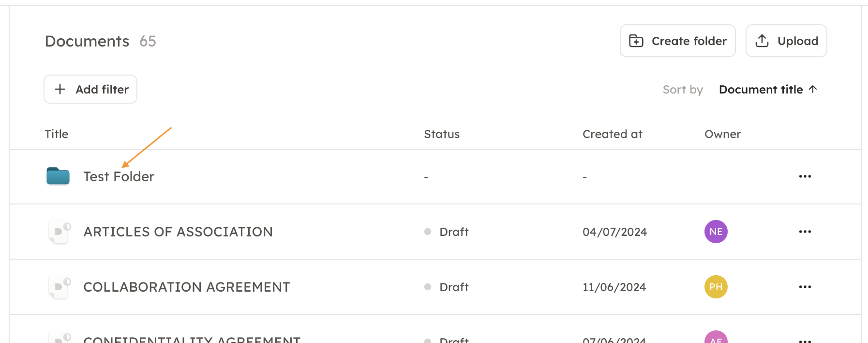Click the NE owner avatar
The height and width of the screenshot is (343, 868).
pos(716,232)
